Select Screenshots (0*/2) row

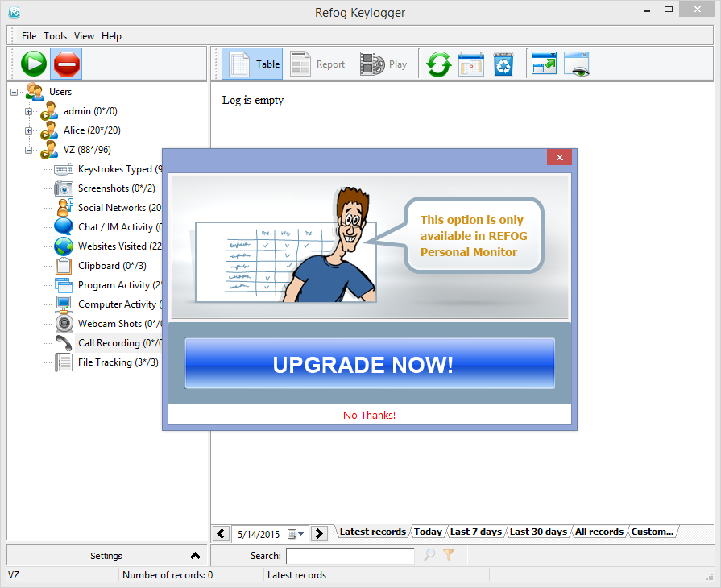[x=117, y=188]
